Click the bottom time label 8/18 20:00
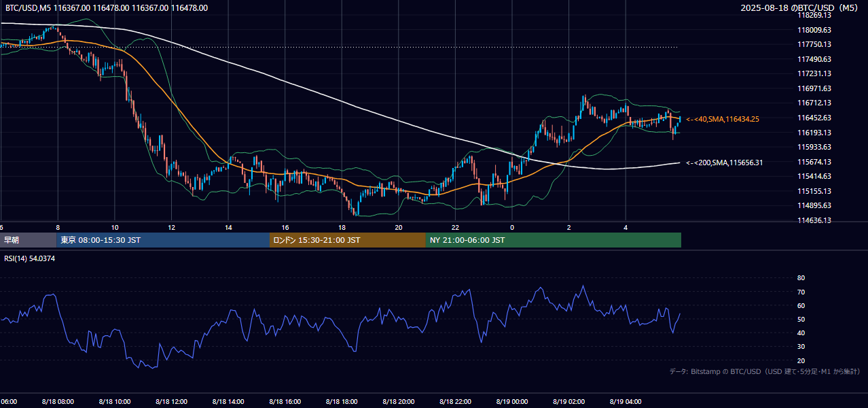The height and width of the screenshot is (408, 868). (399, 401)
